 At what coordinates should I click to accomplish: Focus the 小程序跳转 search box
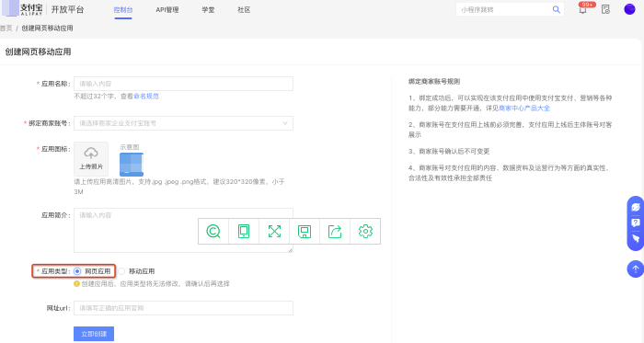tap(510, 9)
